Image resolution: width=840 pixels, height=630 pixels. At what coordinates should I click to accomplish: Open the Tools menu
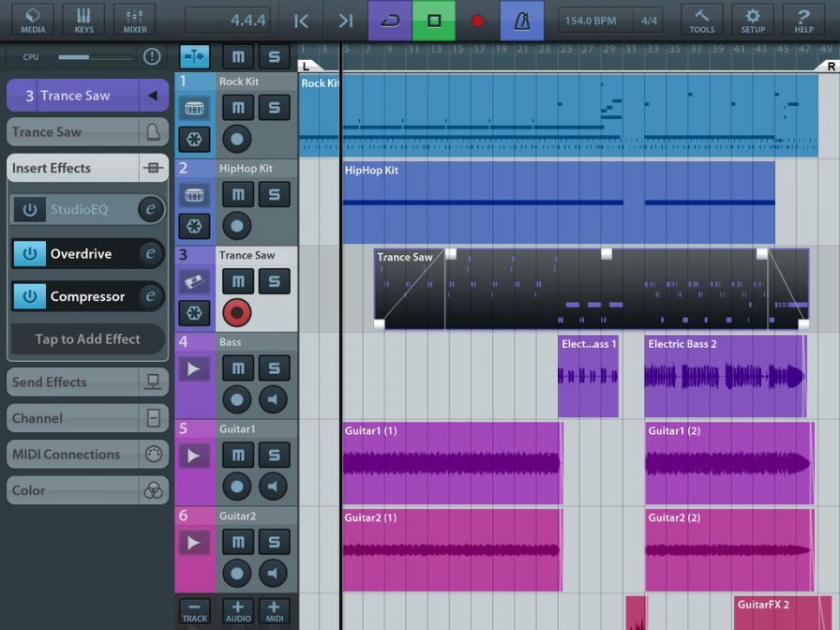click(702, 20)
